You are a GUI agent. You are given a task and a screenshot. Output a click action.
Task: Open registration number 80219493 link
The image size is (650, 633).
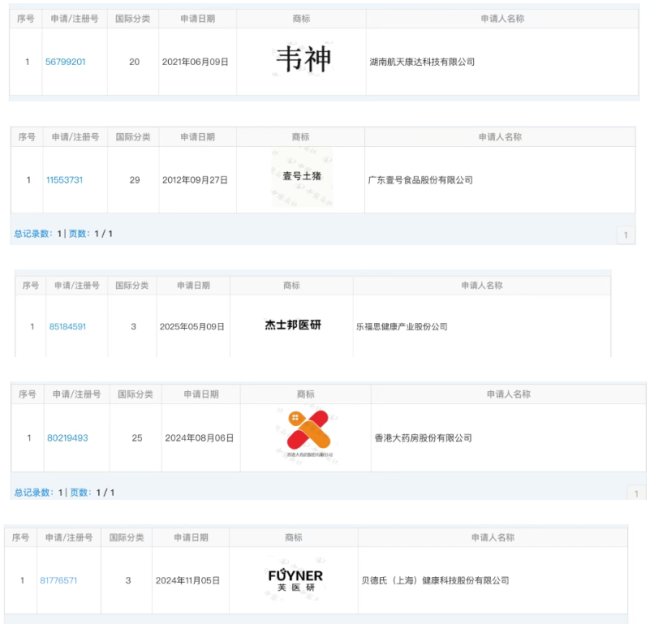click(68, 438)
